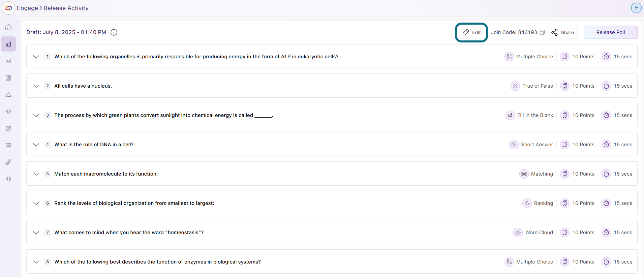Go to Engage breadcrumb link
This screenshot has width=644, height=277.
coord(27,8)
